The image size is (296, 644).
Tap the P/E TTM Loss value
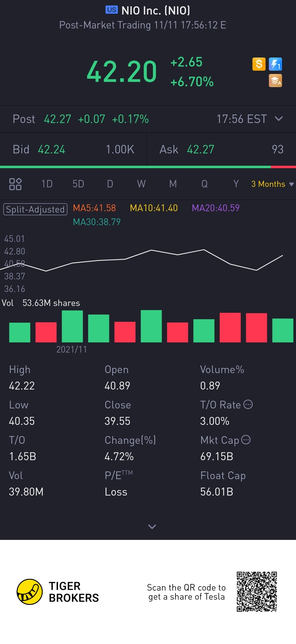[116, 492]
